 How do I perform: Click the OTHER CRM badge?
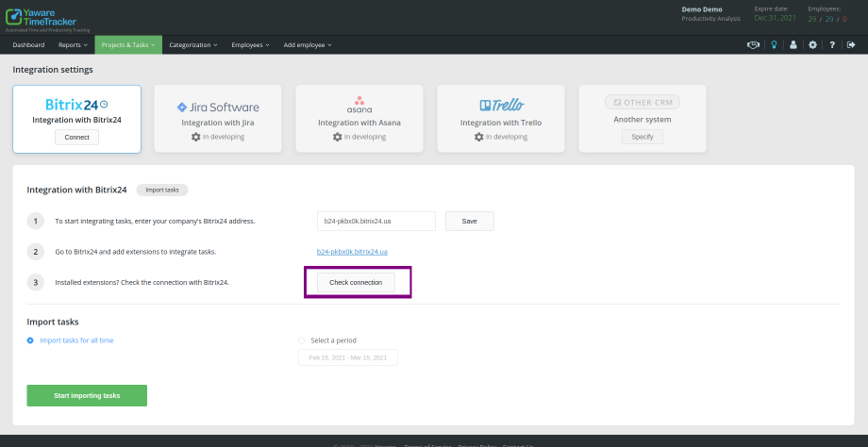pyautogui.click(x=643, y=103)
